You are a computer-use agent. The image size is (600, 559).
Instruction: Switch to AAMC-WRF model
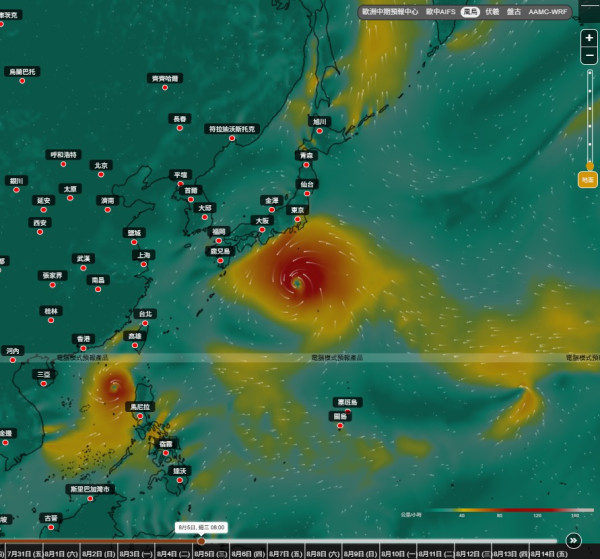(x=548, y=12)
